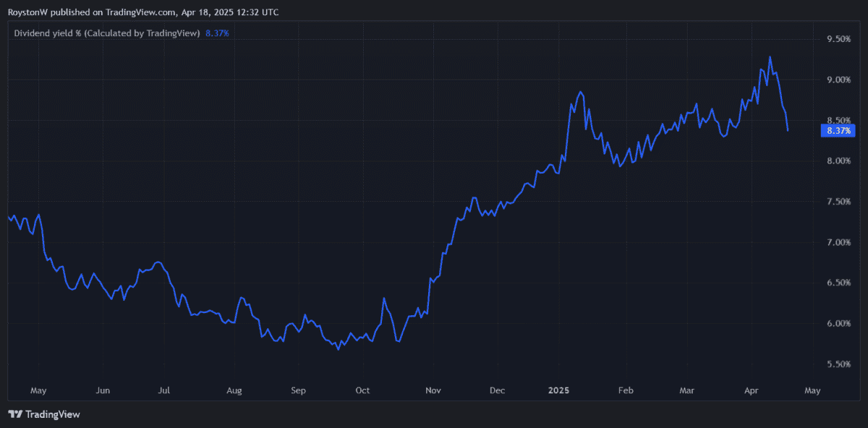This screenshot has height=428, width=868.
Task: Click the 7.00% label on the price scale
Action: pos(838,242)
